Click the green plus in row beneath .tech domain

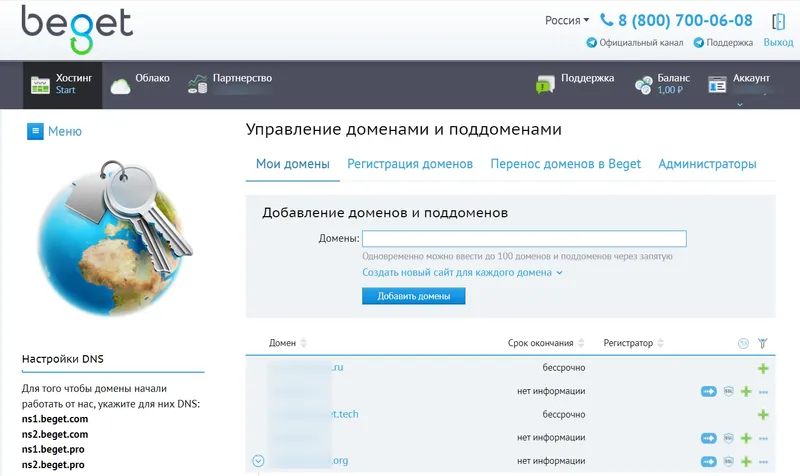(x=746, y=438)
